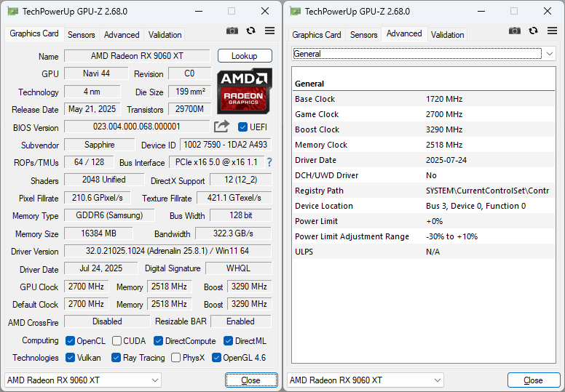Click the Release Date field May 21, 2025
The image size is (565, 392).
(92, 109)
